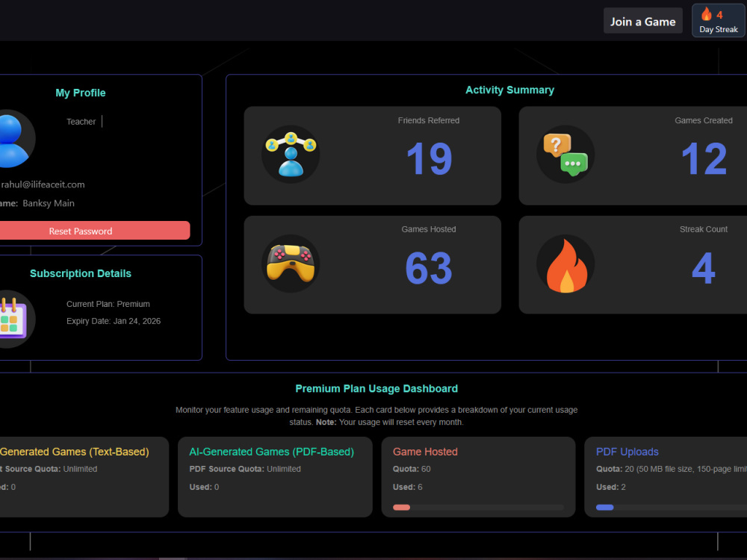Click the Quota: 60 text in Game Hosted

click(412, 469)
